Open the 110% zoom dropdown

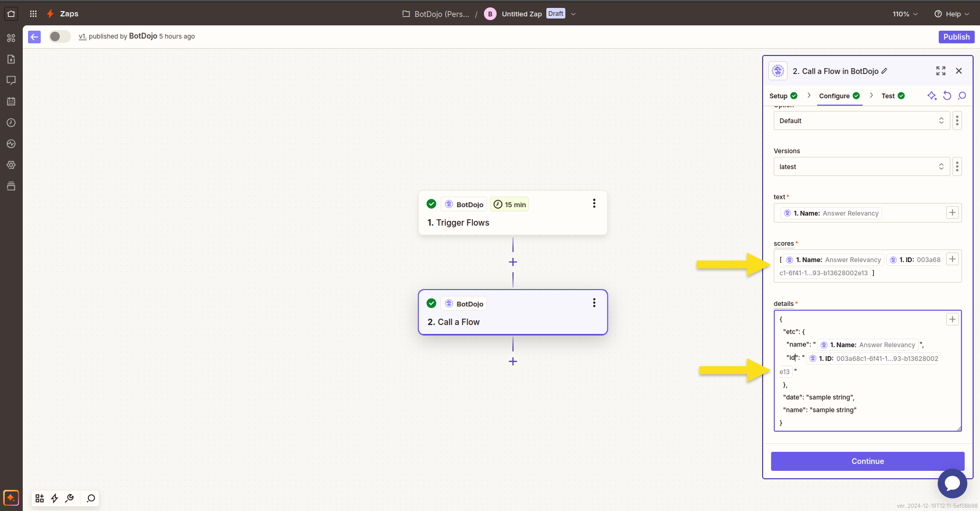pyautogui.click(x=905, y=14)
